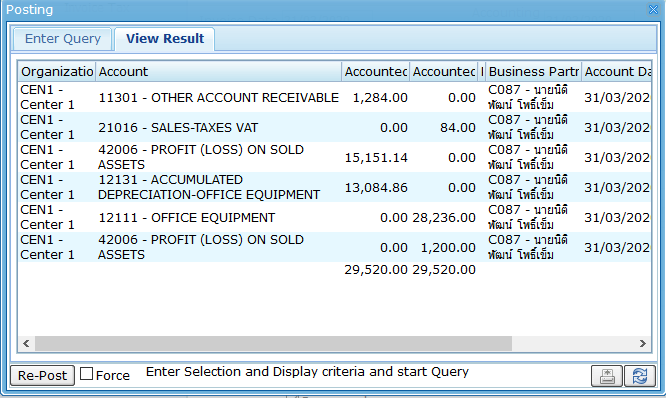Click the Re-Post button
Screen dimensions: 666x398
click(x=42, y=375)
